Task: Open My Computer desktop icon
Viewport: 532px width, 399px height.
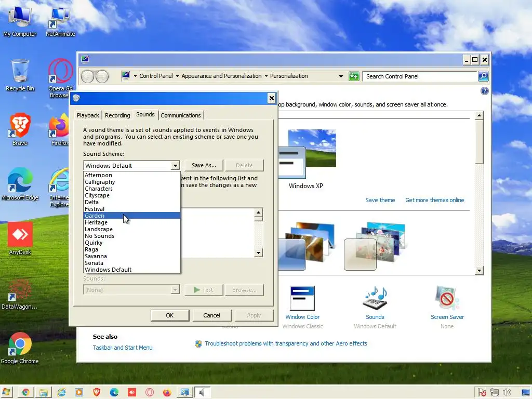Action: tap(20, 21)
